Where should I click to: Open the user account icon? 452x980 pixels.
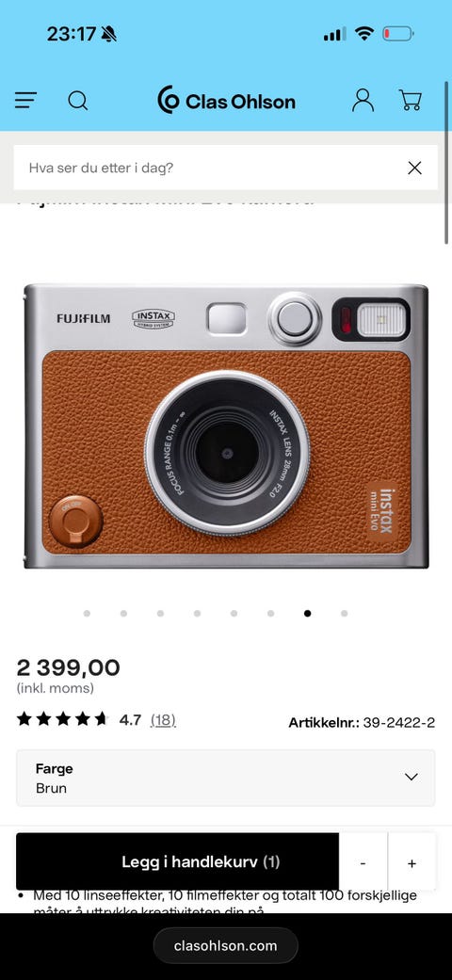(363, 100)
